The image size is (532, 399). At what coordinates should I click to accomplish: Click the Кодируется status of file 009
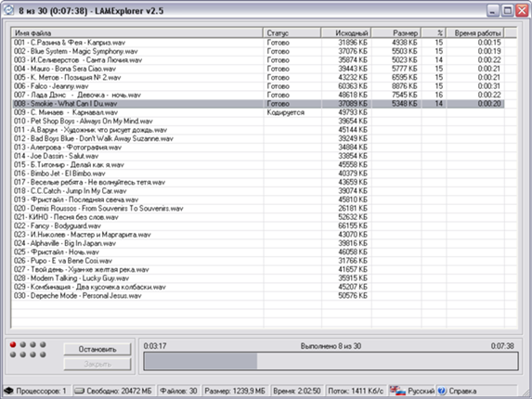(285, 112)
